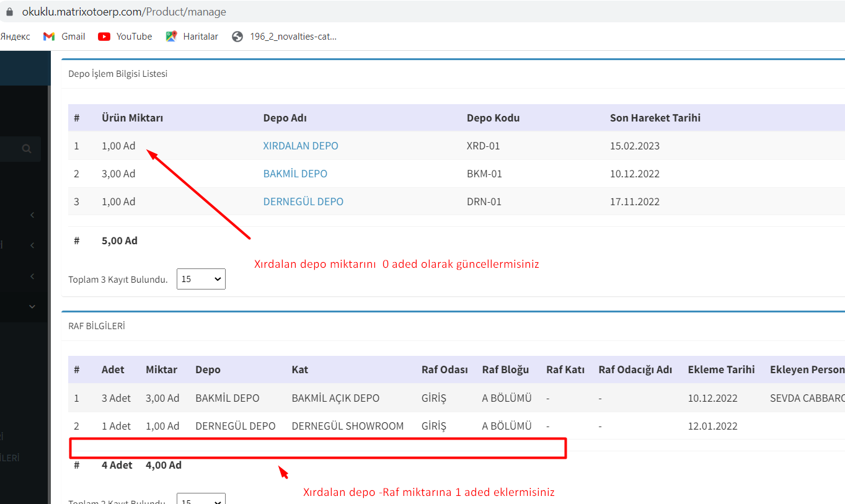Select the BAKMİL AÇIK DEPO shelf row
845x504 pixels.
[335, 398]
